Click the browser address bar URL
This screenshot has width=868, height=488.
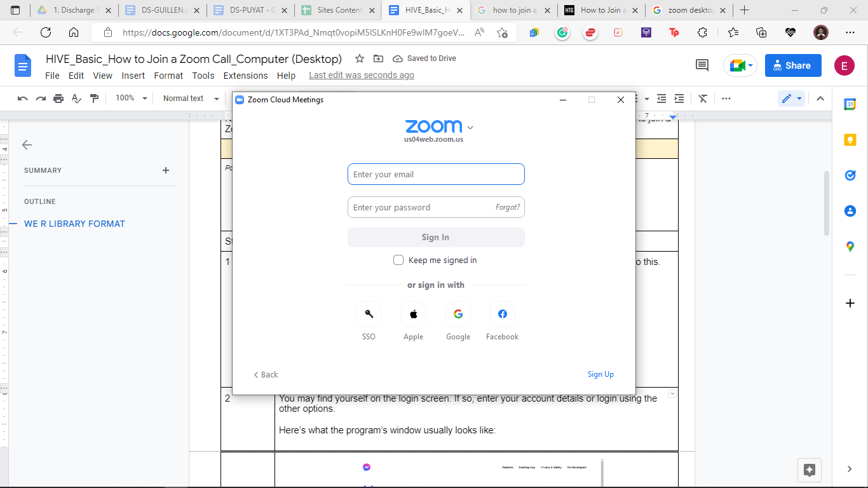tap(294, 32)
